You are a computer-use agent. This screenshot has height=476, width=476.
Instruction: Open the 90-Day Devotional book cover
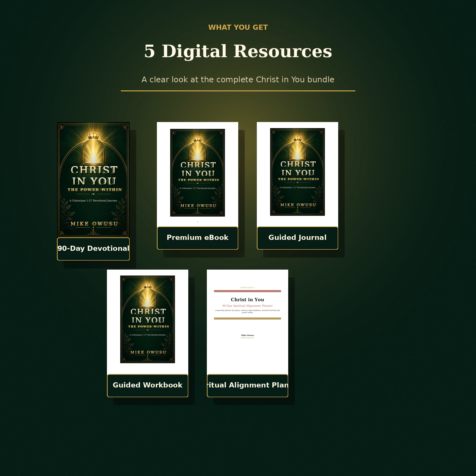[x=93, y=180]
